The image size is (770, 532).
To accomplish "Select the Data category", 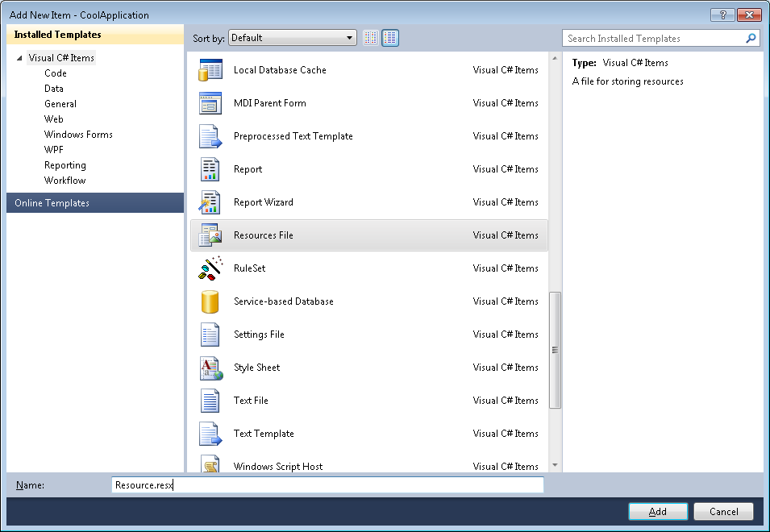I will tap(54, 89).
